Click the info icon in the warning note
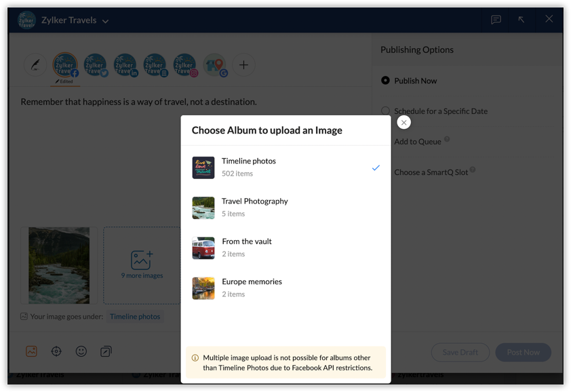571x392 pixels. point(195,358)
